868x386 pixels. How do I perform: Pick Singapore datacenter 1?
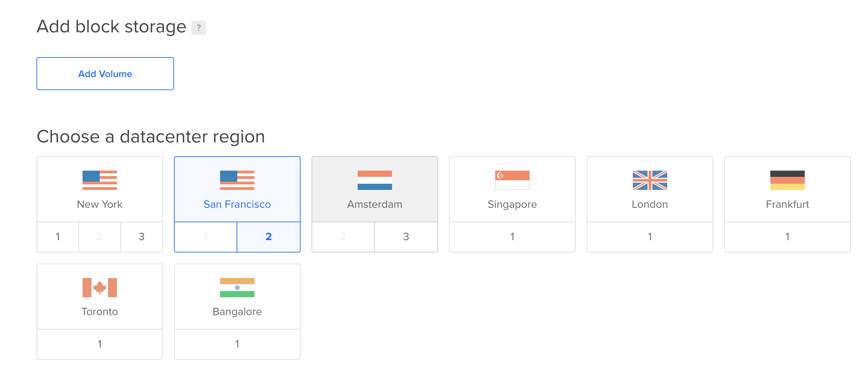click(x=512, y=237)
